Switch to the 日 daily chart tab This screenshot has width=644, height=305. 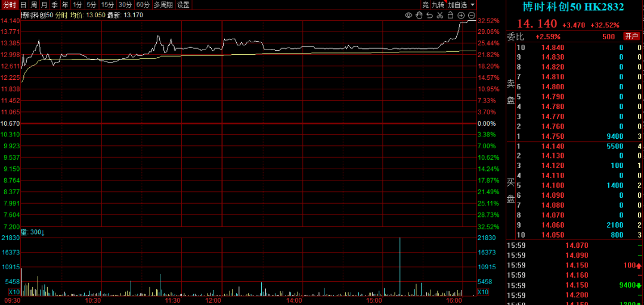click(x=23, y=5)
